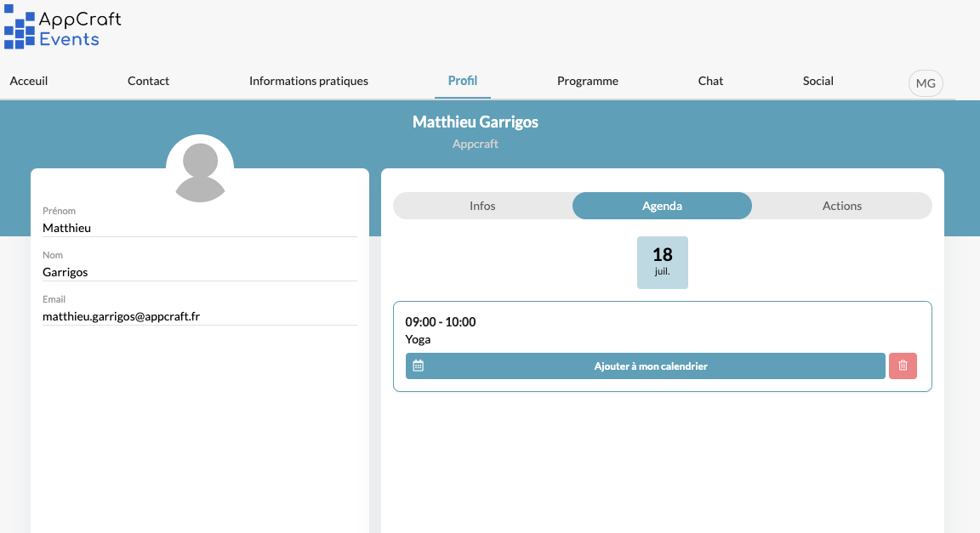
Task: Delete the Yoga session with trash icon
Action: click(x=903, y=366)
